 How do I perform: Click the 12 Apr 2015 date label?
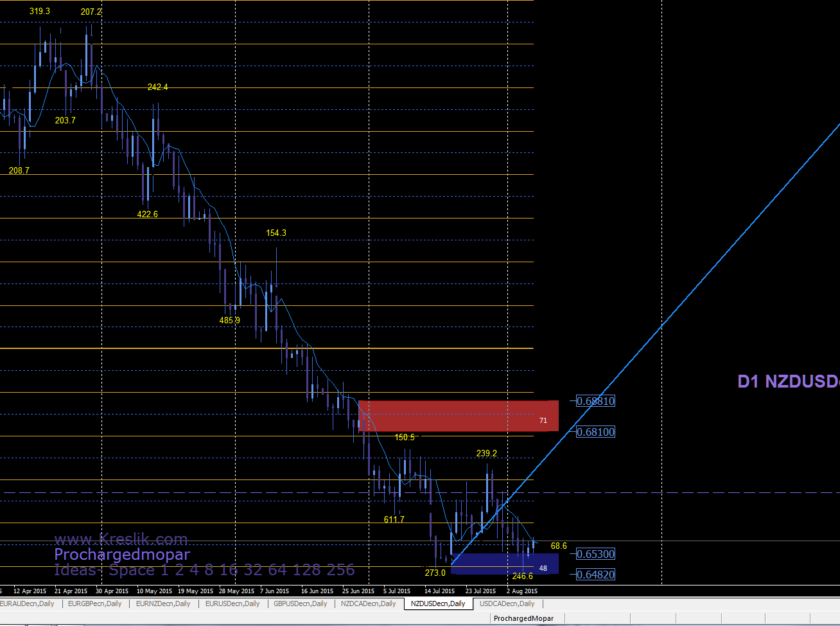coord(30,591)
